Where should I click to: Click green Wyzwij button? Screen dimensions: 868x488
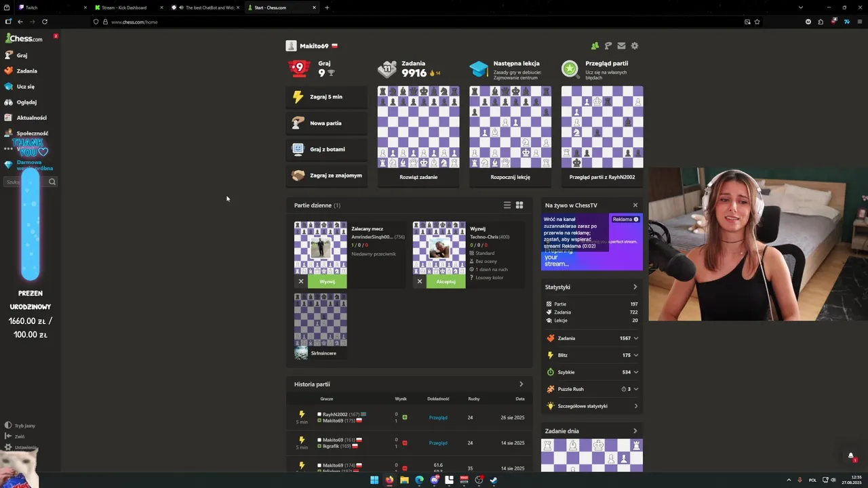328,281
